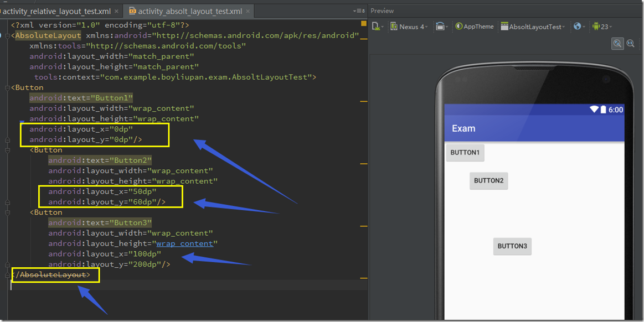Click the zoom-to-fit magnifier icon
The height and width of the screenshot is (322, 644).
pos(617,44)
